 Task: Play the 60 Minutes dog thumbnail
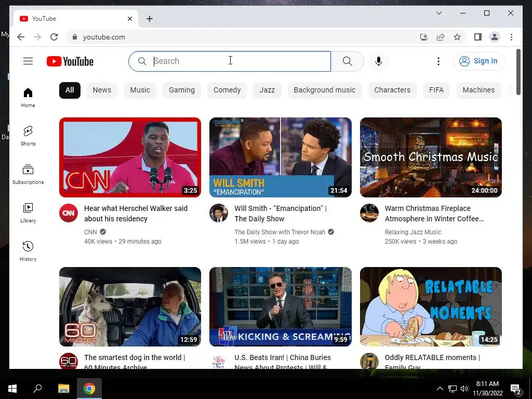[x=130, y=307]
